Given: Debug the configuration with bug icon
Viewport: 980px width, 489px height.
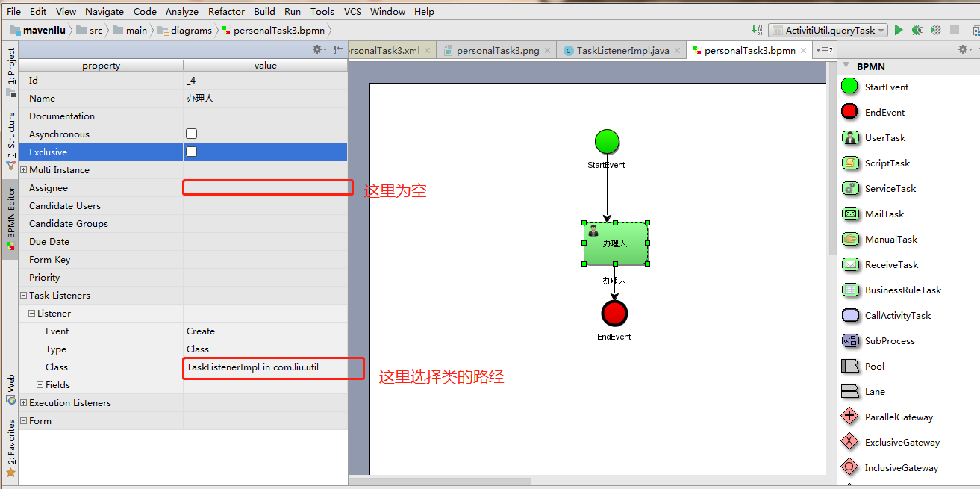Looking at the screenshot, I should tap(917, 30).
